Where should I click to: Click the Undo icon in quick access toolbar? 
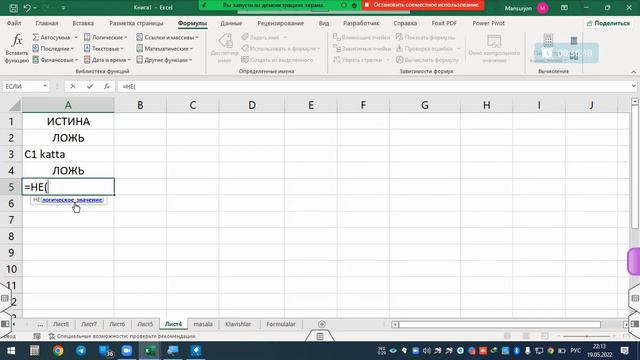[x=27, y=7]
